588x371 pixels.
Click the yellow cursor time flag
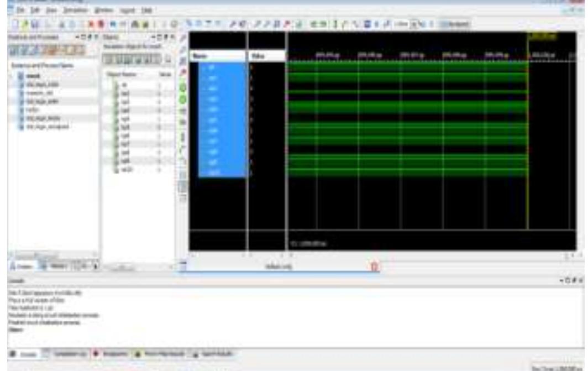(542, 36)
